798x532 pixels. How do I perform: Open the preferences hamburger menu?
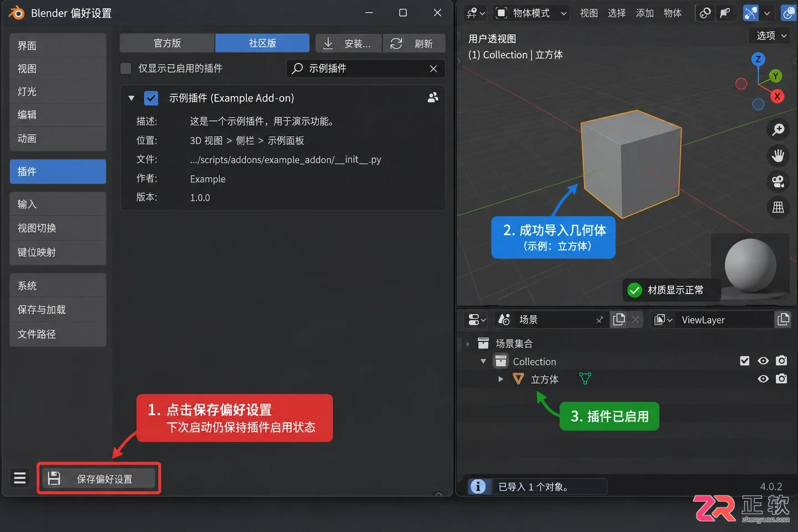(20, 478)
